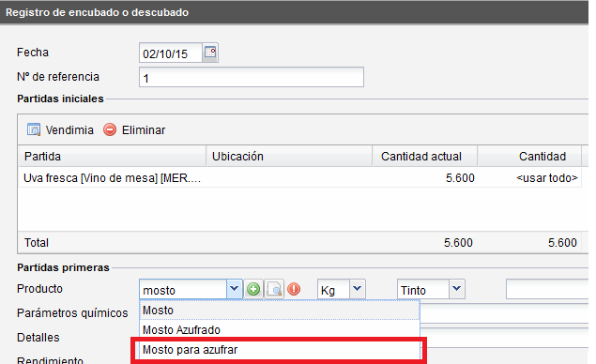
Task: Open the Tinto type dropdown
Action: [457, 289]
